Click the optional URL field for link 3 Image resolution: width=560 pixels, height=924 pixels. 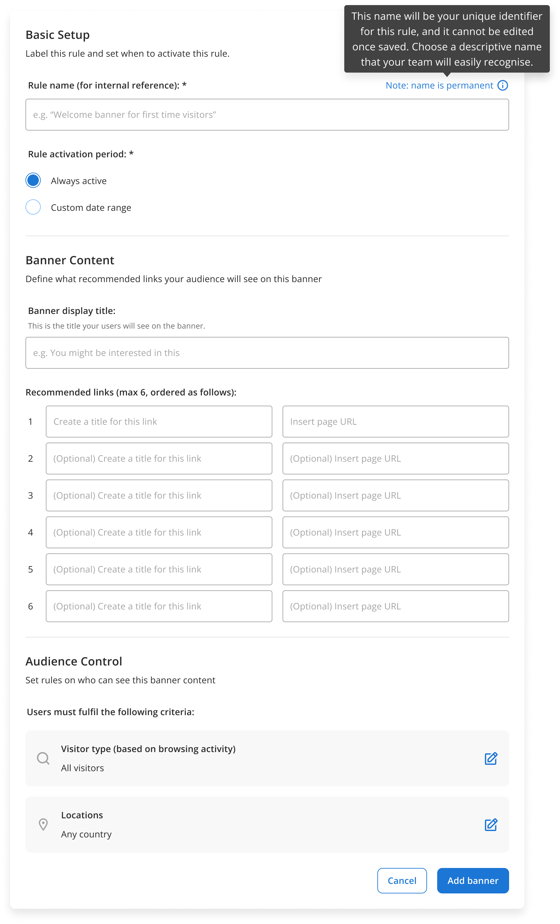pyautogui.click(x=395, y=495)
